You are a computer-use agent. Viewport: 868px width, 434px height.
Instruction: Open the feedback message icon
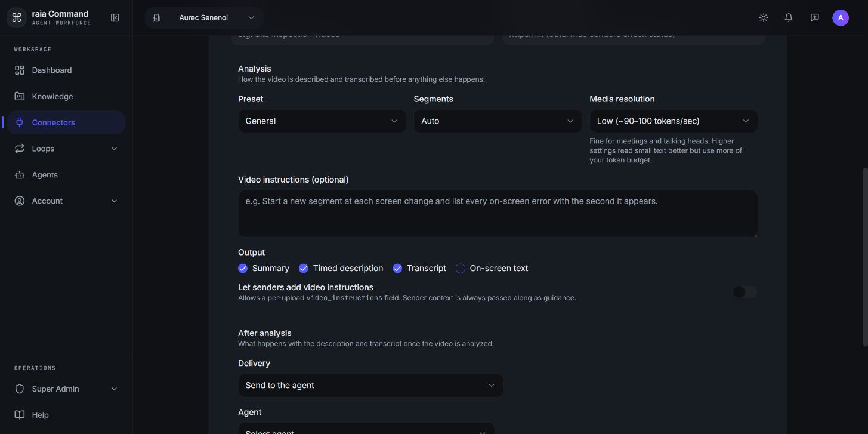click(814, 18)
